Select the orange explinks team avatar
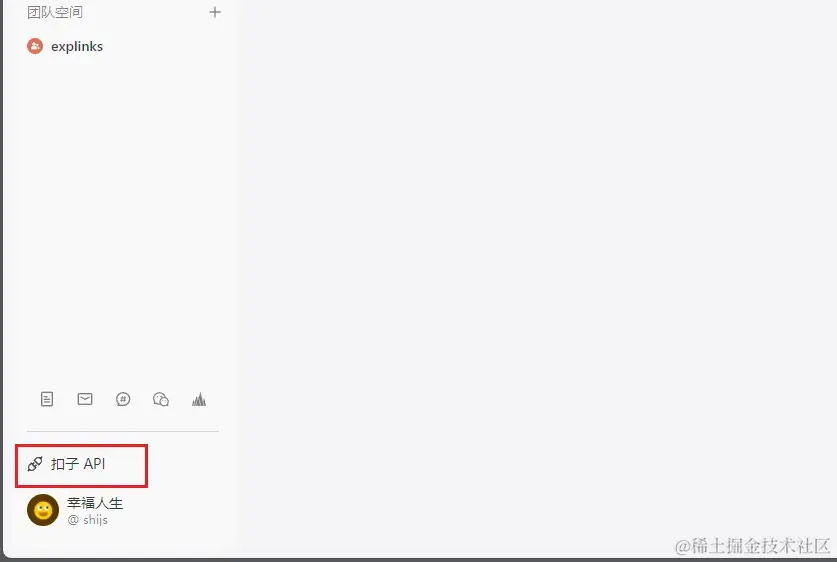This screenshot has height=562, width=837. [x=35, y=46]
